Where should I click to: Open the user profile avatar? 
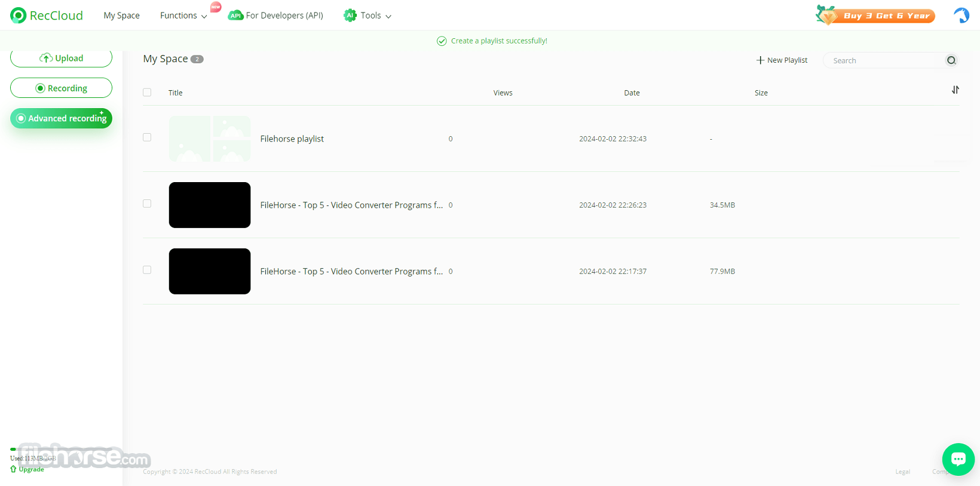pos(961,16)
